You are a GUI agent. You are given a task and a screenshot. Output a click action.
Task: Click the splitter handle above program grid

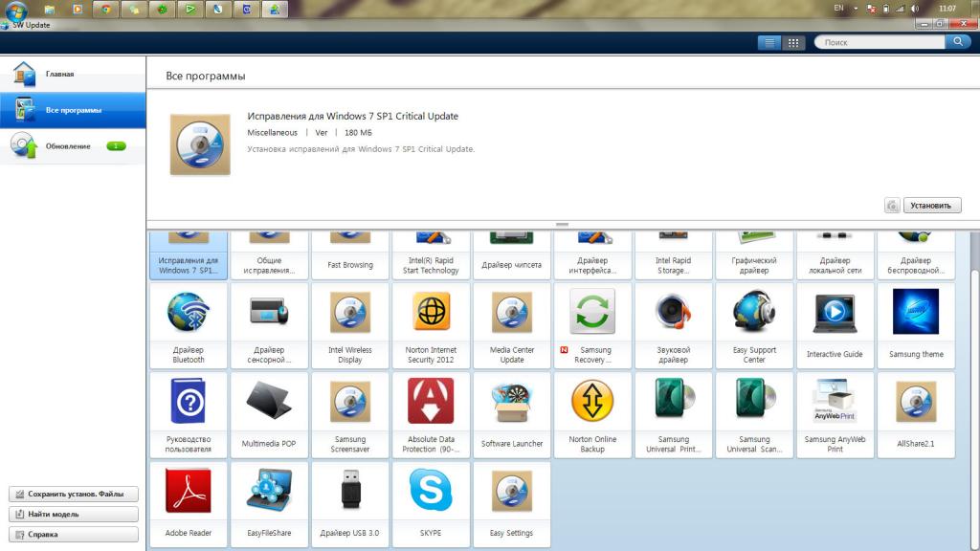pyautogui.click(x=562, y=224)
